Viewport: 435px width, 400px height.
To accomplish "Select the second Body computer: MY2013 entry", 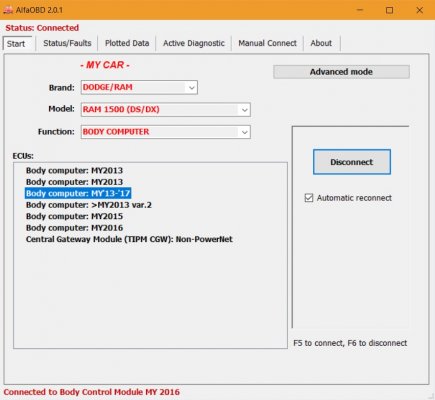I will pos(74,182).
